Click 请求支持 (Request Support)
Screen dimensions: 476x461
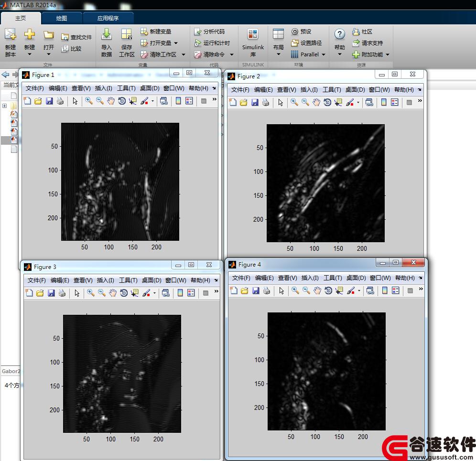pos(368,43)
